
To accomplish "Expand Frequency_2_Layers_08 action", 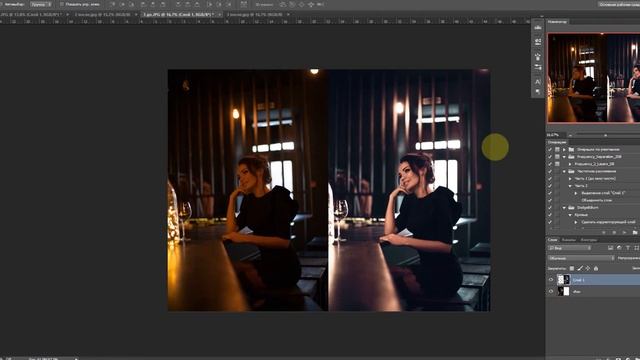I will coord(570,164).
